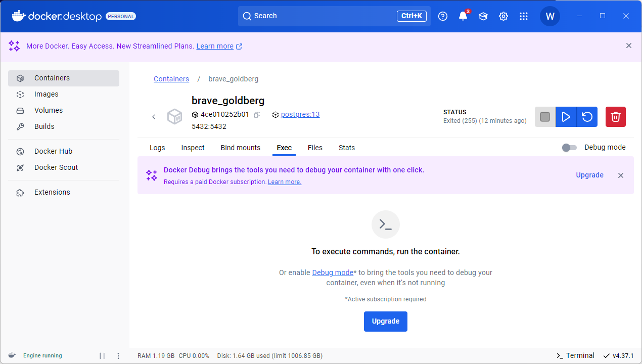Click the terminal prompt icon in center

click(x=386, y=224)
